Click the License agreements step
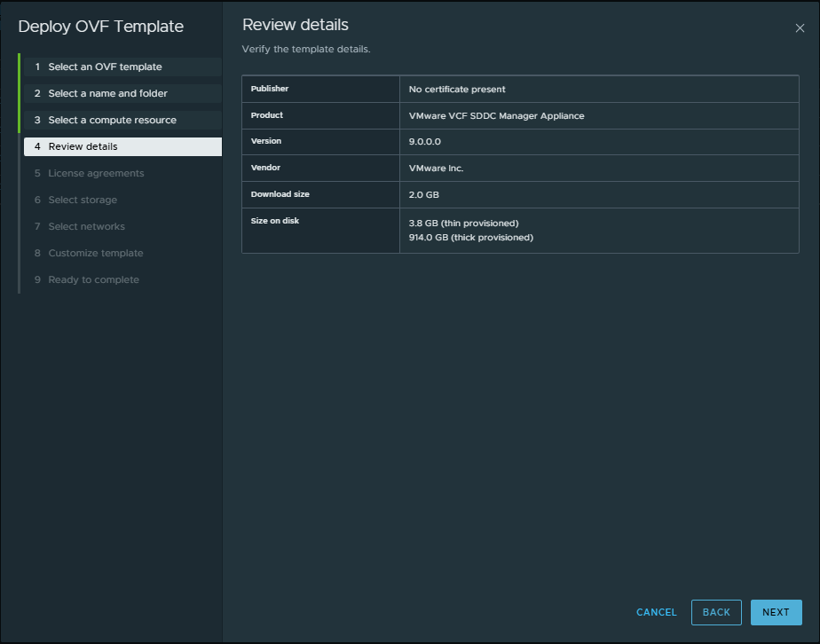820x644 pixels. (96, 174)
